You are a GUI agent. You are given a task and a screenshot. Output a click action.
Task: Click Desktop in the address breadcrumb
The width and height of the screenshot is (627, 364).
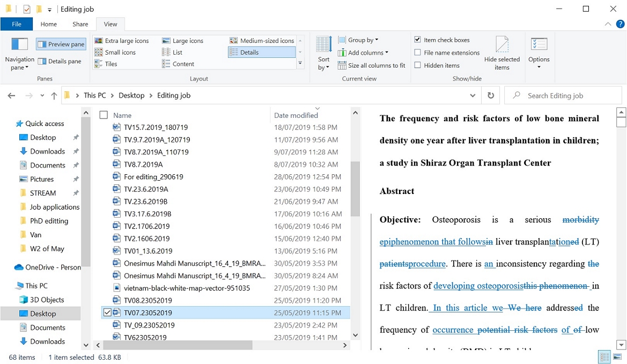[131, 95]
